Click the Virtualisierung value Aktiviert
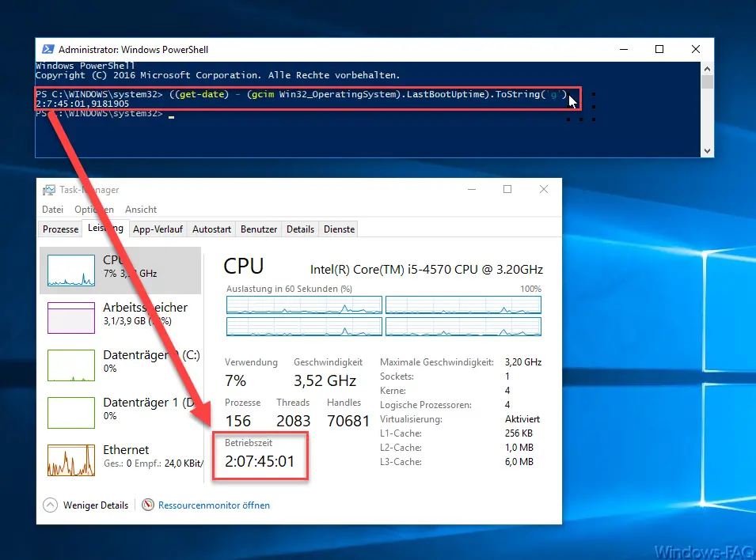Image resolution: width=756 pixels, height=560 pixels. (x=522, y=419)
